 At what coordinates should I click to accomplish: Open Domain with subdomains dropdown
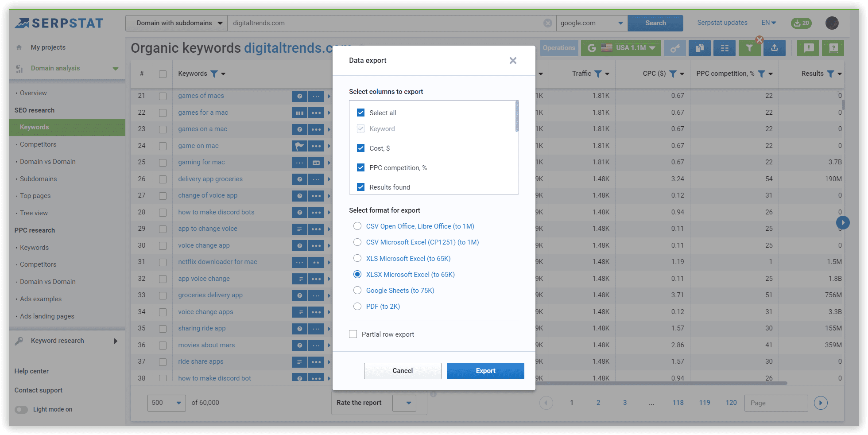(176, 23)
